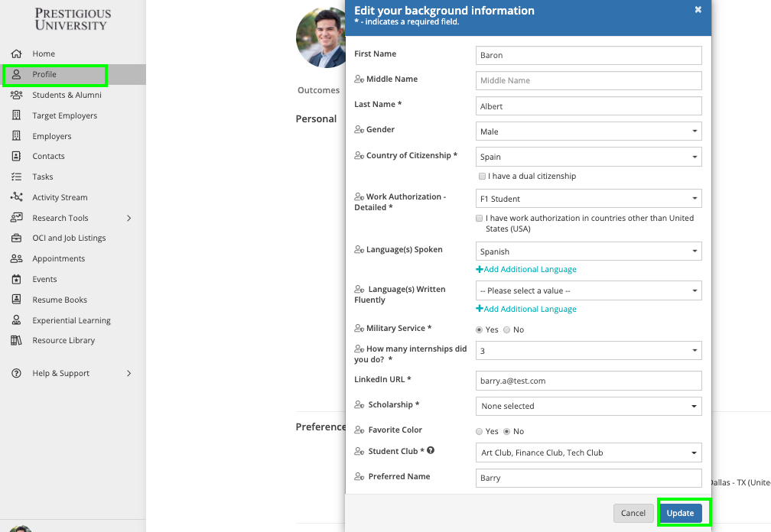Image resolution: width=771 pixels, height=532 pixels.
Task: Click the Appointments icon in sidebar
Action: [x=16, y=259]
